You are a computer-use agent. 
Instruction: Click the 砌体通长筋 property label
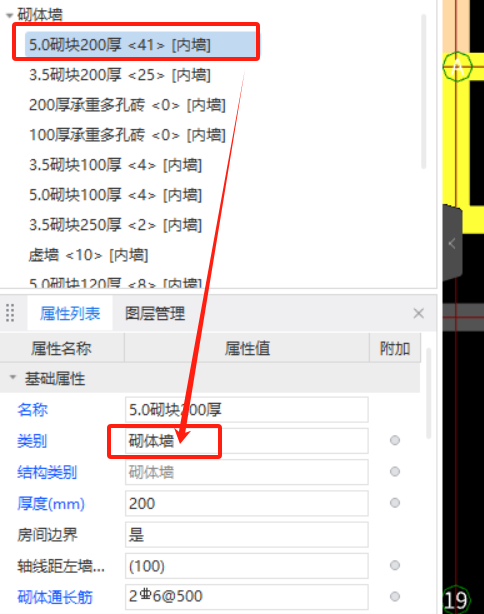pyautogui.click(x=55, y=598)
